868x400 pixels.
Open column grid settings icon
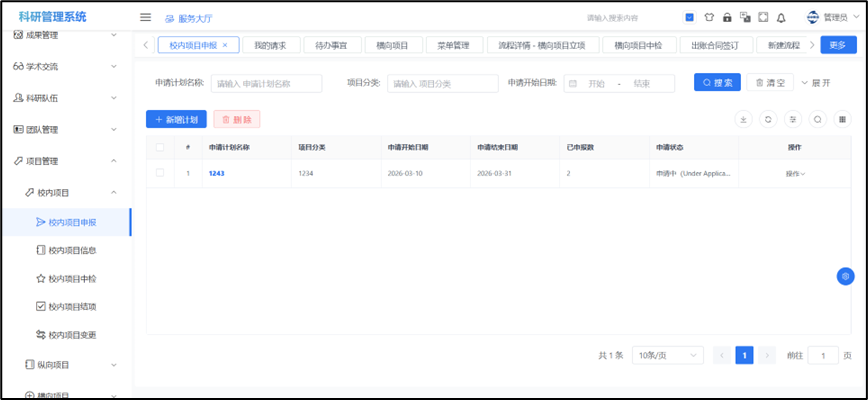click(843, 119)
